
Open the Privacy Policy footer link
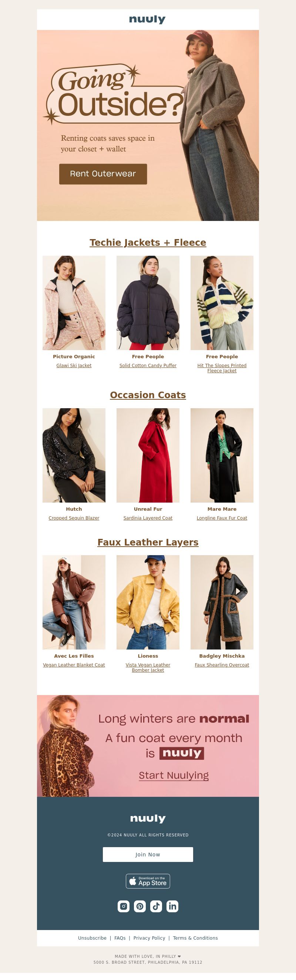point(149,938)
